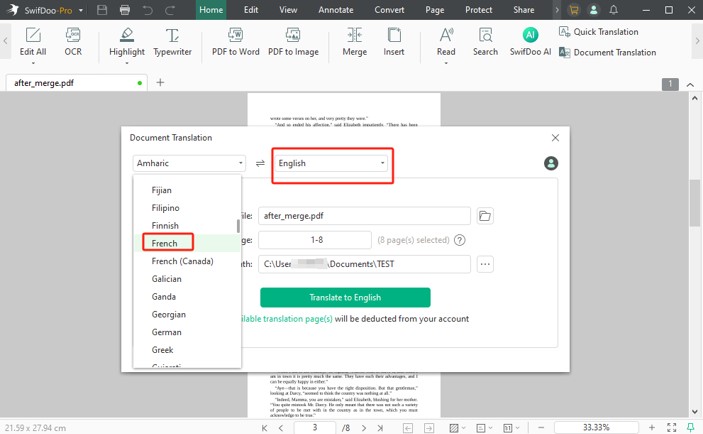The height and width of the screenshot is (434, 703).
Task: Open the user account icon in title bar
Action: [594, 10]
